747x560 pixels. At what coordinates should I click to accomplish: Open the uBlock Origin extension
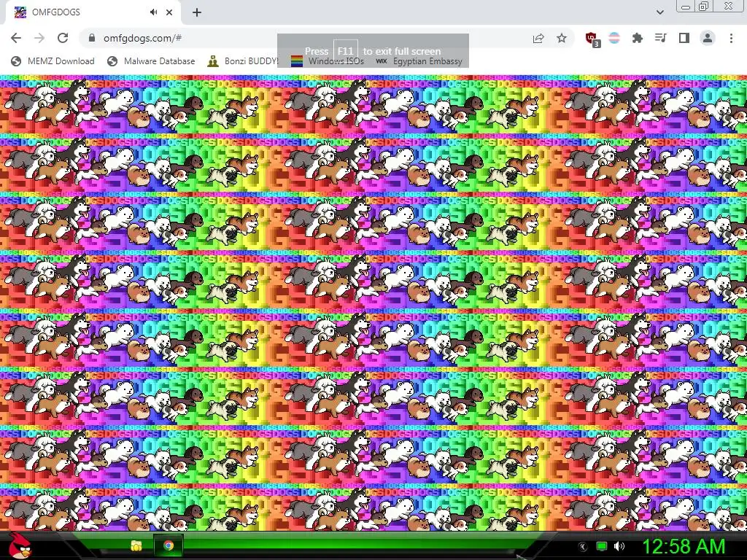(592, 39)
